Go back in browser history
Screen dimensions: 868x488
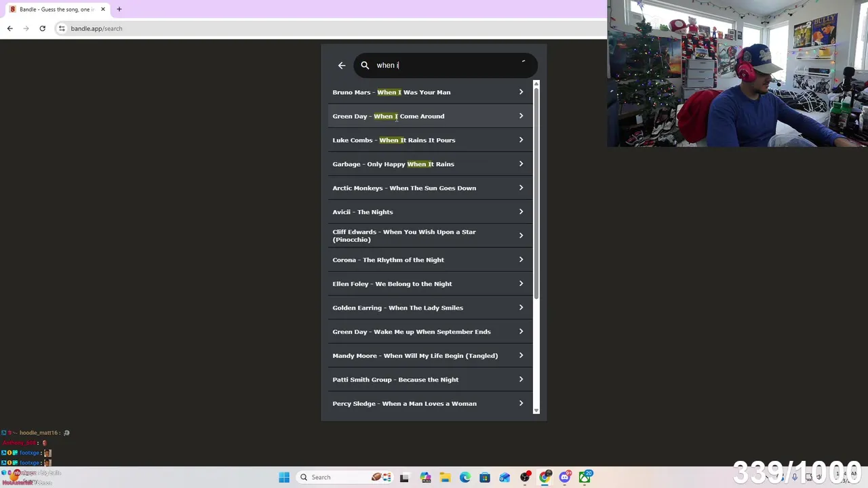[x=9, y=28]
